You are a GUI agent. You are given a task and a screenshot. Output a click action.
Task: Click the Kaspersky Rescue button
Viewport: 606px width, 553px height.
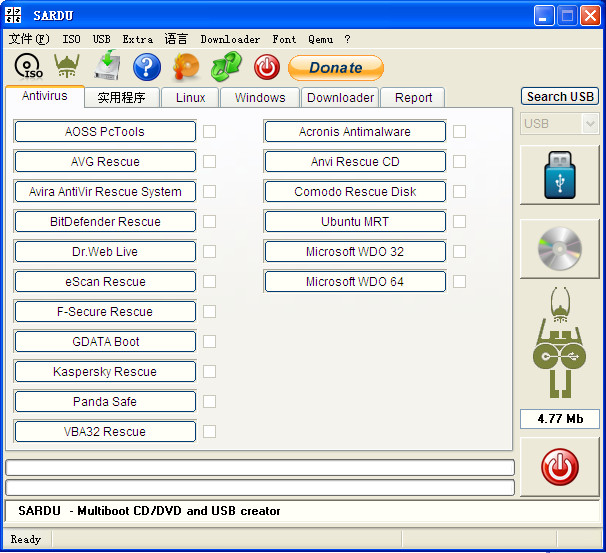(105, 371)
